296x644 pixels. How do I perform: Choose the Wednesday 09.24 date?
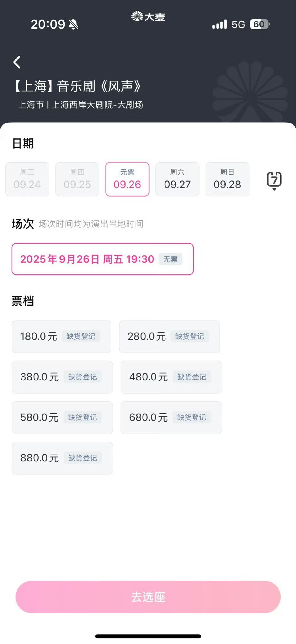tap(27, 179)
